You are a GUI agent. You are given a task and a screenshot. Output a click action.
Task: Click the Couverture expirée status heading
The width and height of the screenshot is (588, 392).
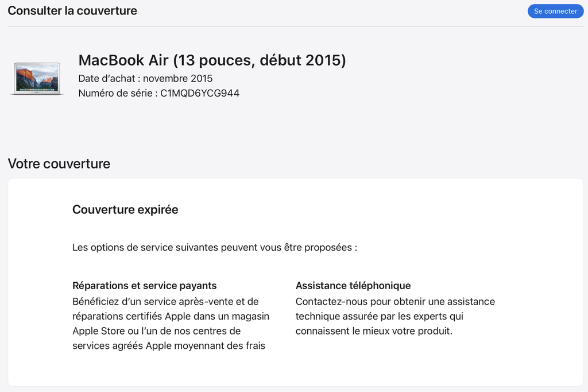[x=125, y=210]
